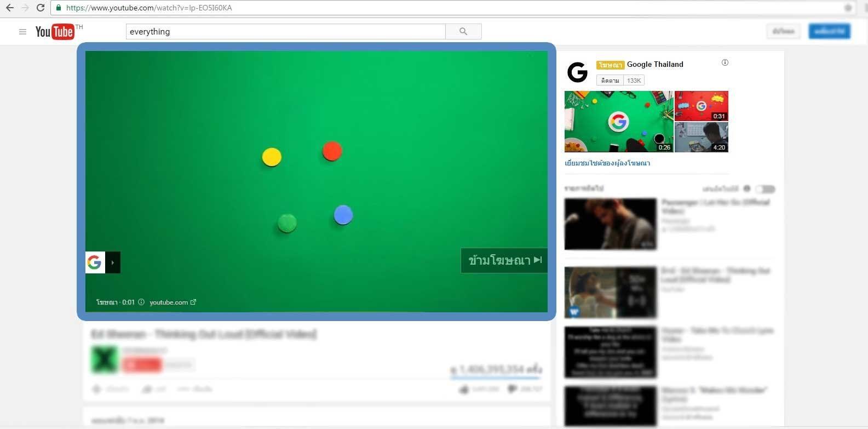The height and width of the screenshot is (429, 868).
Task: Open the Maroon 5 Makes Me Wonder title
Action: coord(714,394)
